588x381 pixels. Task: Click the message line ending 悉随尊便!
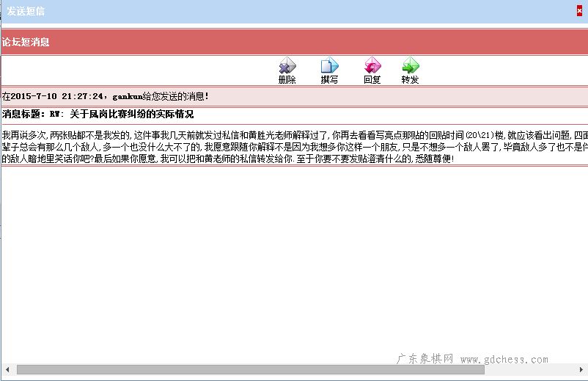pos(228,159)
